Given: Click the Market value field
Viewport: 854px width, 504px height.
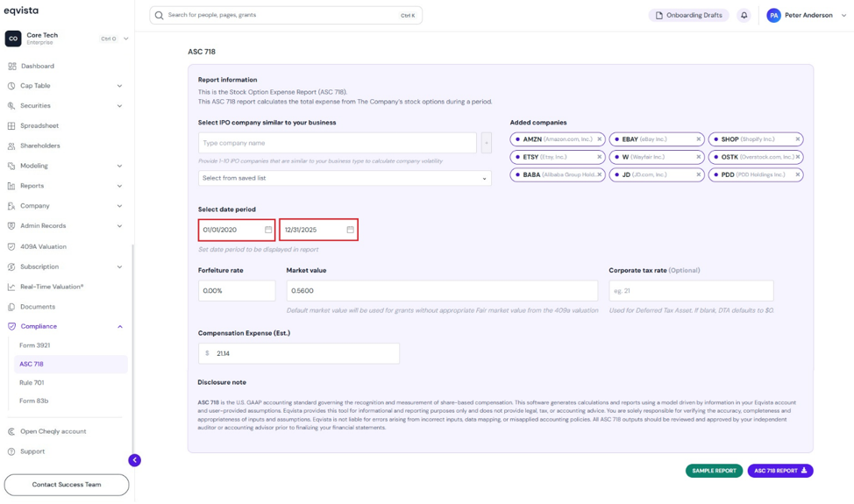Looking at the screenshot, I should click(x=442, y=291).
